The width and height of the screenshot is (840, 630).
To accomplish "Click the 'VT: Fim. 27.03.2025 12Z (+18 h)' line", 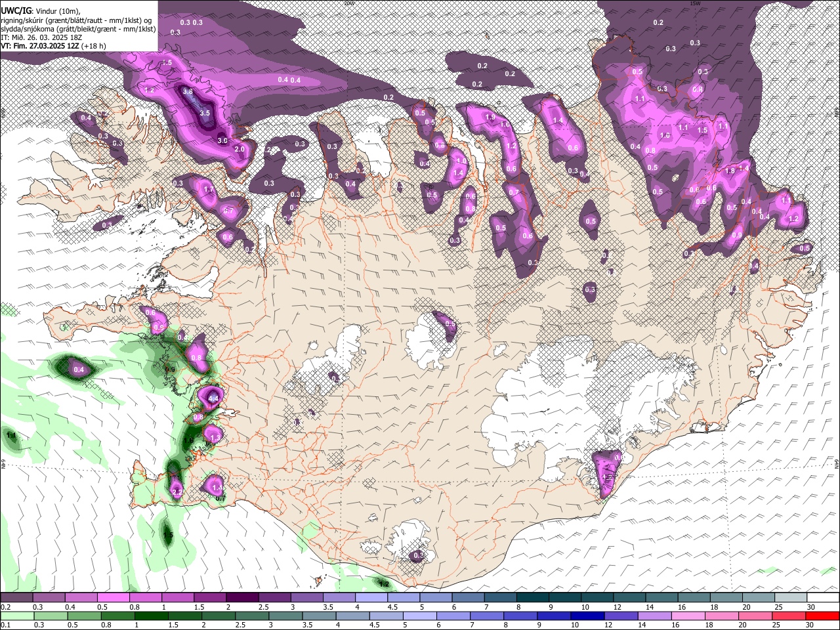I will [x=53, y=46].
